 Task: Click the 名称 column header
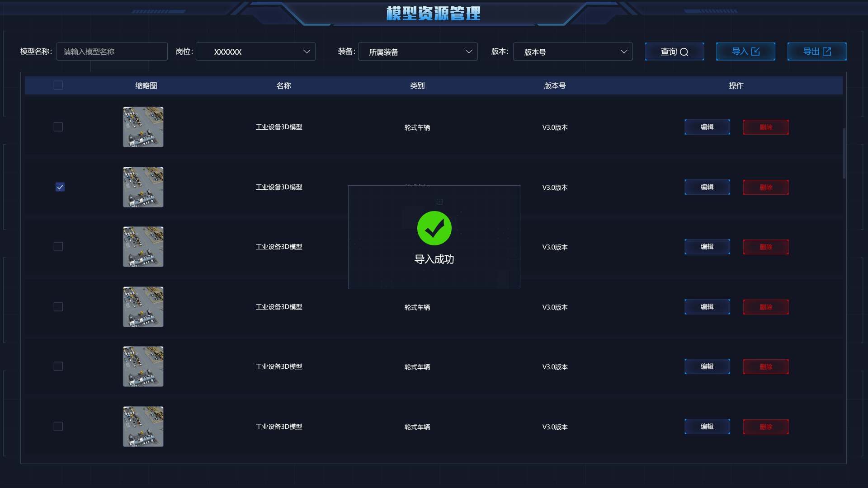pos(283,85)
